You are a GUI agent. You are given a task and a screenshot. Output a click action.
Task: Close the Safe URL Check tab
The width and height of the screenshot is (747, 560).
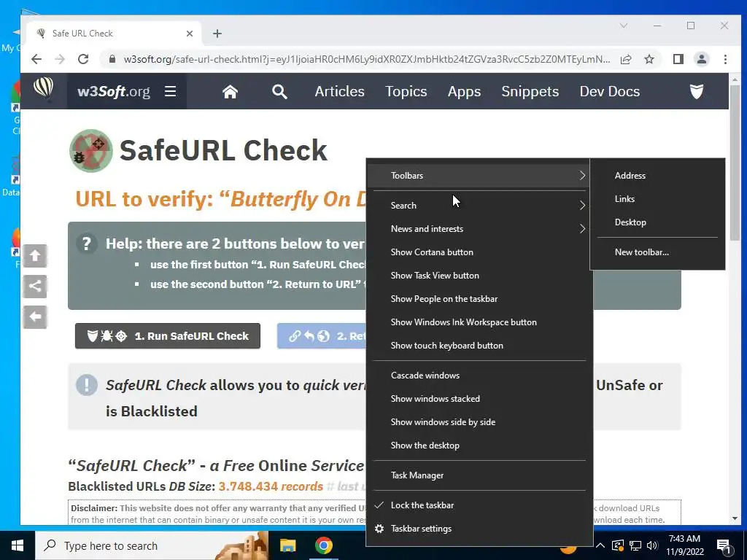pos(190,34)
